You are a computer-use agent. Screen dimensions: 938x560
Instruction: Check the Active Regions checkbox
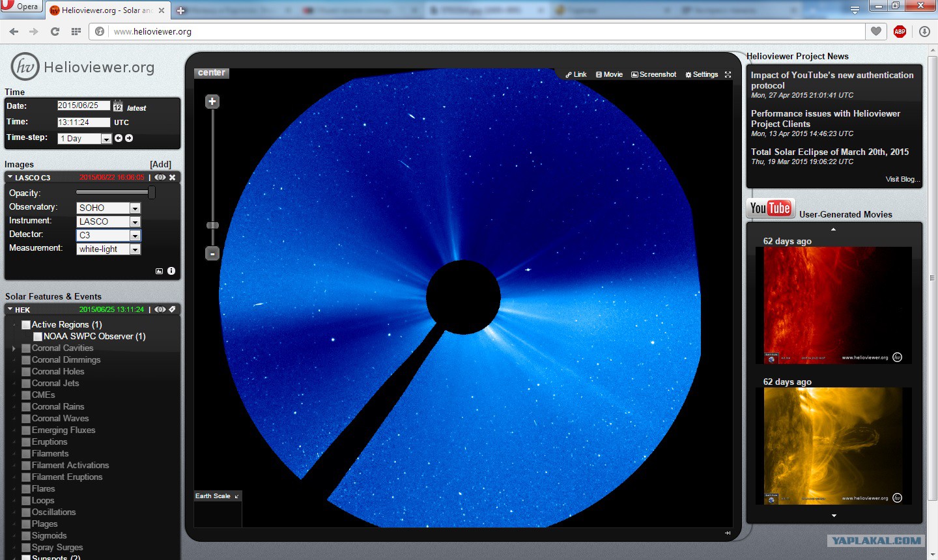click(26, 324)
